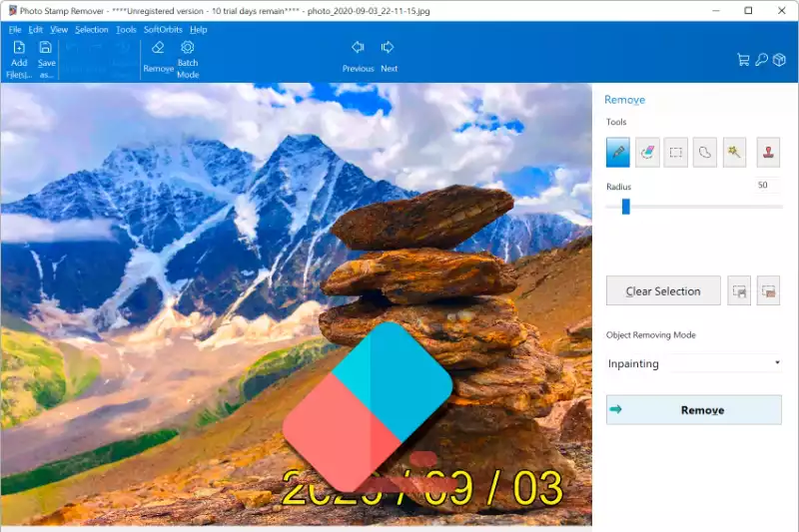Click the Radius slider handle

click(x=626, y=207)
